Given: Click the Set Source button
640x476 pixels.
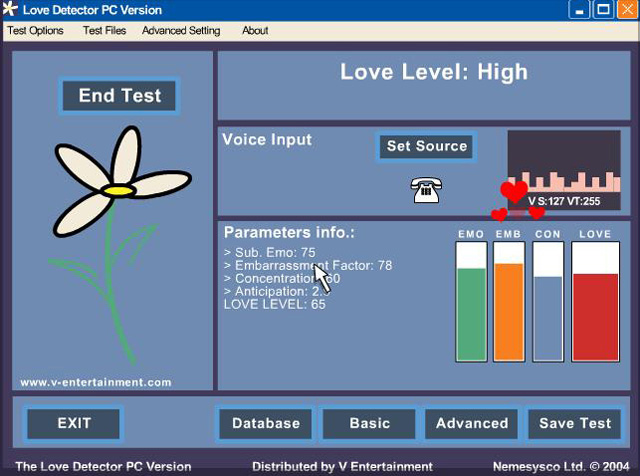Looking at the screenshot, I should coord(427,146).
